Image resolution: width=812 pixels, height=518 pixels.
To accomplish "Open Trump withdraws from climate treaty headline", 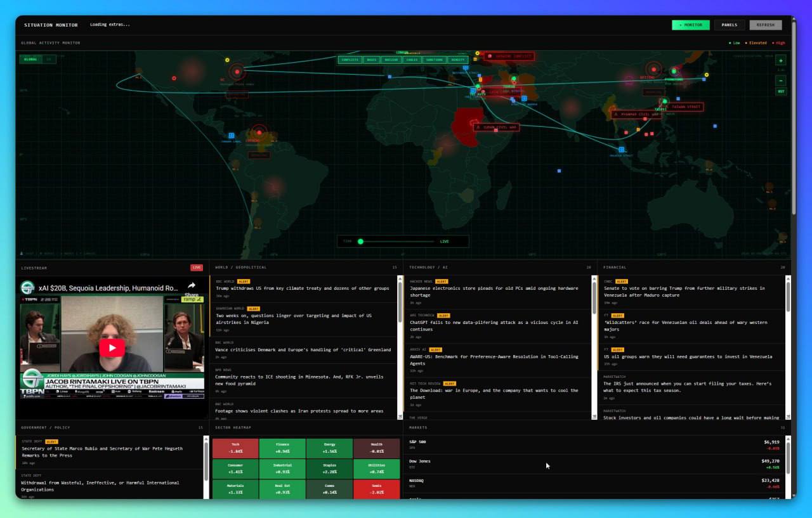I will (x=302, y=288).
